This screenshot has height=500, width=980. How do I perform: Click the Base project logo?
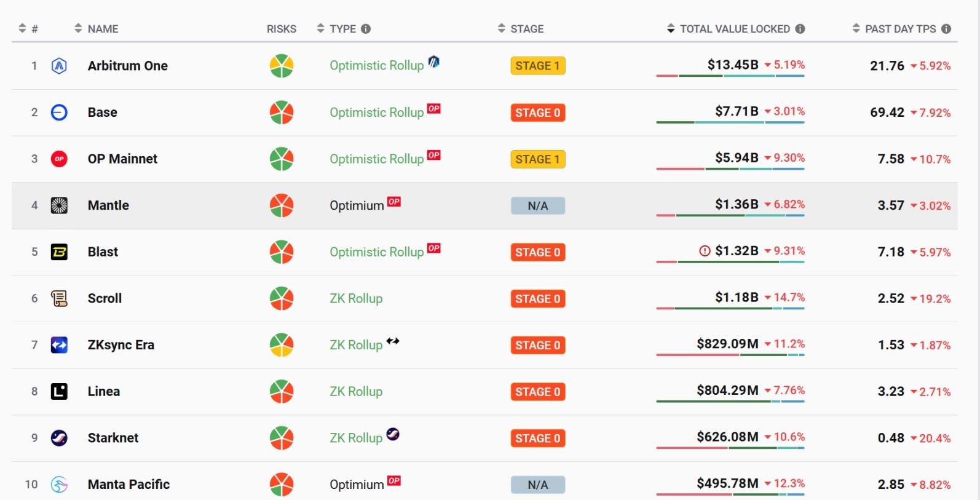click(x=59, y=113)
